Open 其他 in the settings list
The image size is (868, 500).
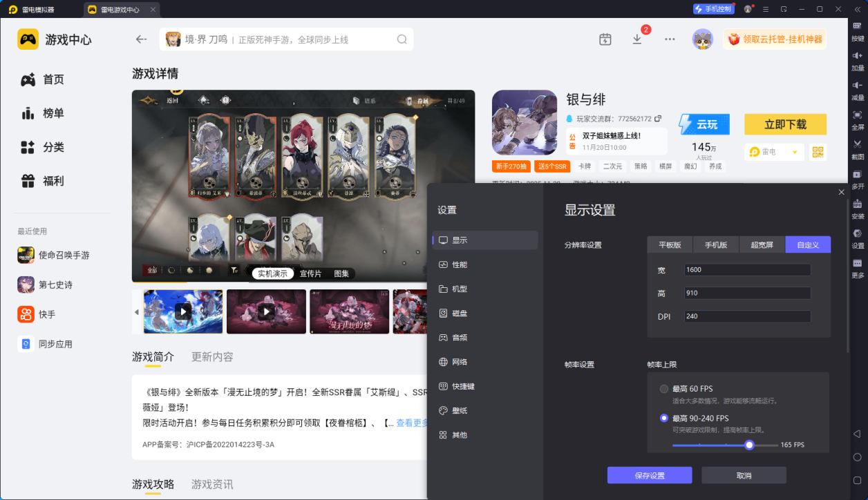pos(485,435)
